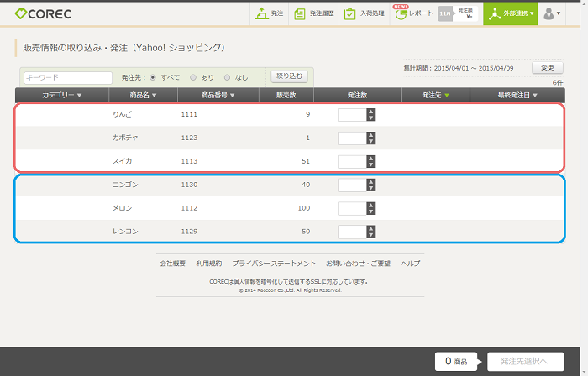Decrease order quantity for メロン
This screenshot has height=376, width=588.
(x=371, y=211)
